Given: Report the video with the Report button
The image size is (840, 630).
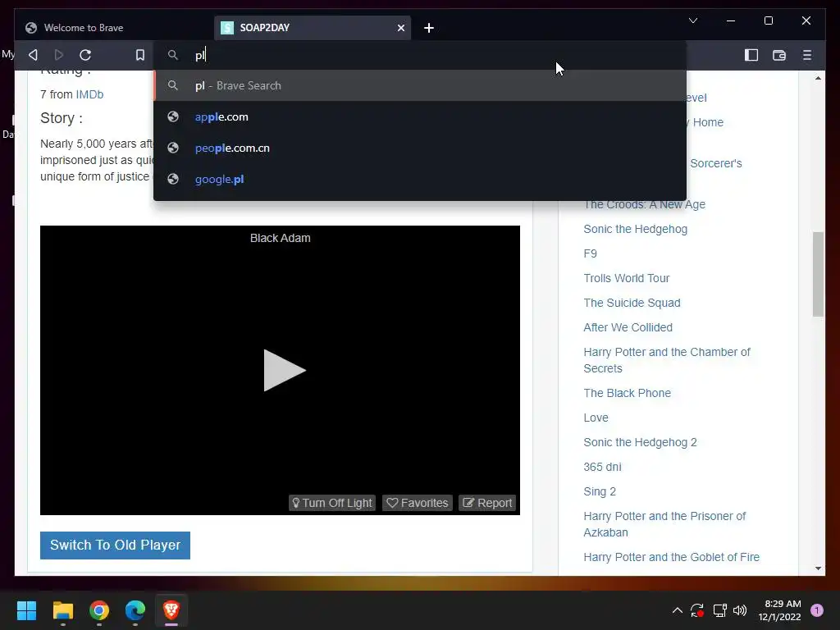Looking at the screenshot, I should (487, 503).
